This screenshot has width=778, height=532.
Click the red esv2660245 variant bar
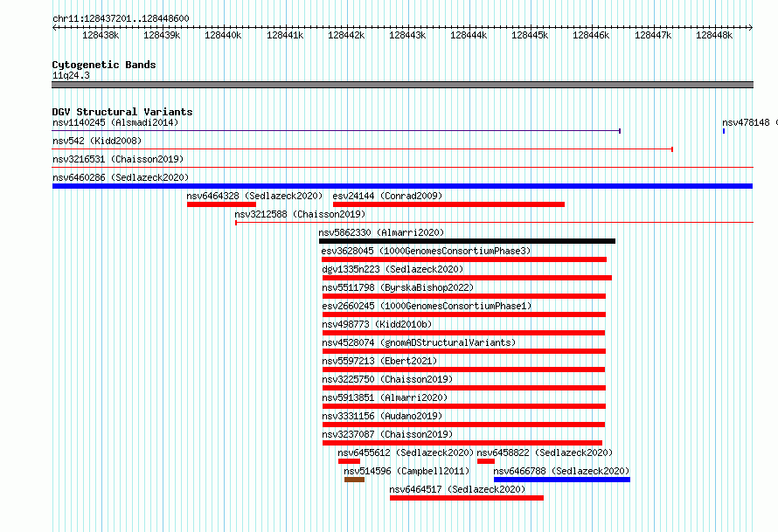coord(464,314)
